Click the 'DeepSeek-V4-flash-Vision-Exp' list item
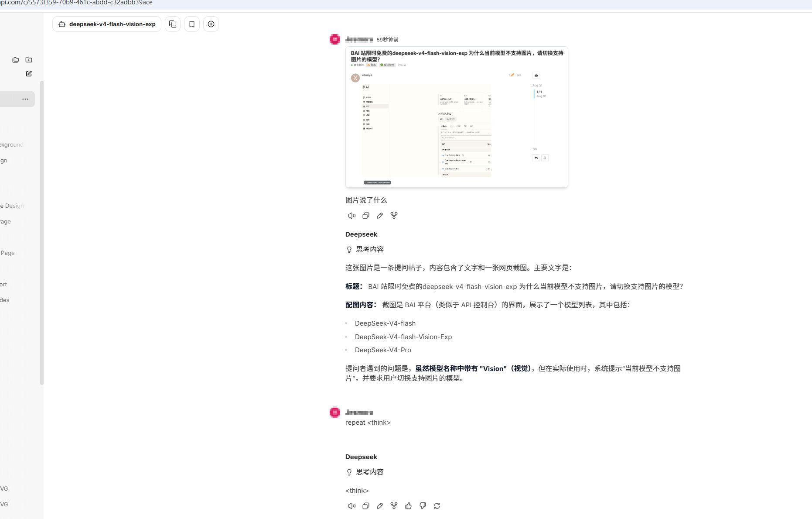The image size is (812, 519). (403, 337)
